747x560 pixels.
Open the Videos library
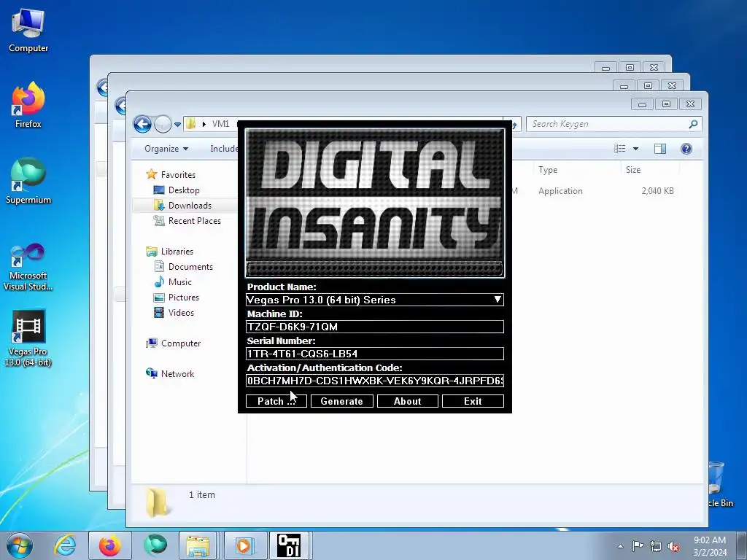click(x=181, y=312)
